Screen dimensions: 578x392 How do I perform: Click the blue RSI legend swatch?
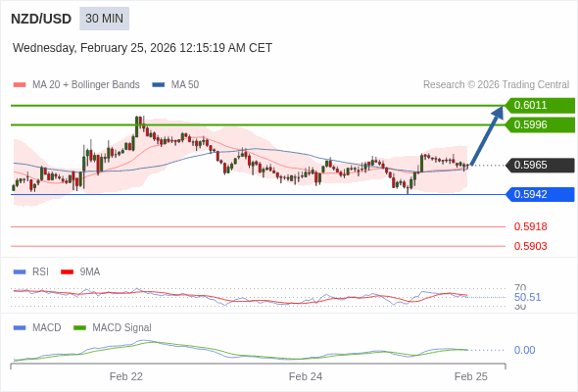20,272
